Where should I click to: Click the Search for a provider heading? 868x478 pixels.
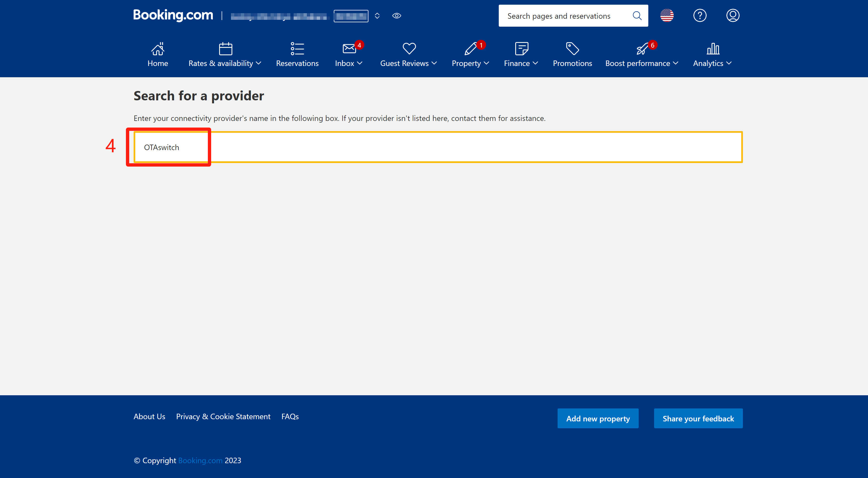click(199, 96)
